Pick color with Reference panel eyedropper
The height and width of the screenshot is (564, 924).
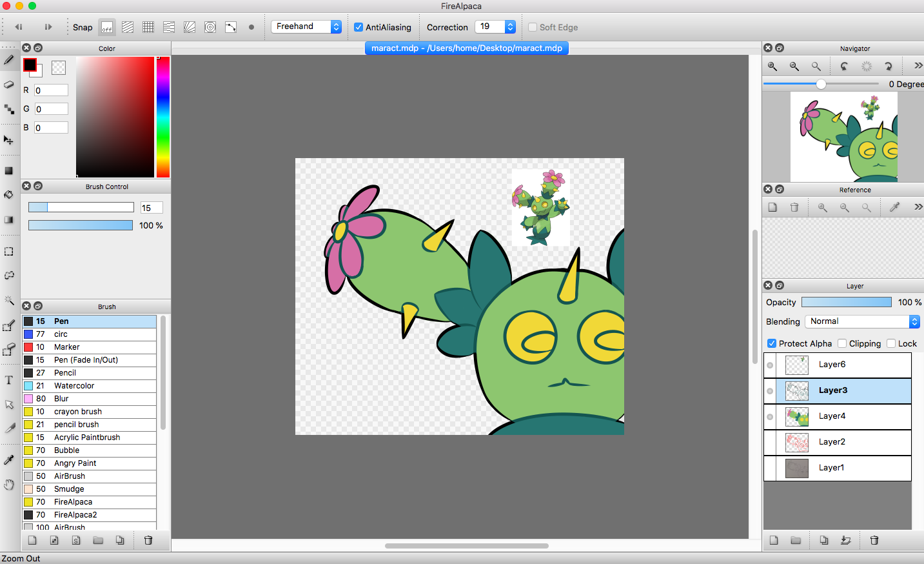tap(894, 207)
